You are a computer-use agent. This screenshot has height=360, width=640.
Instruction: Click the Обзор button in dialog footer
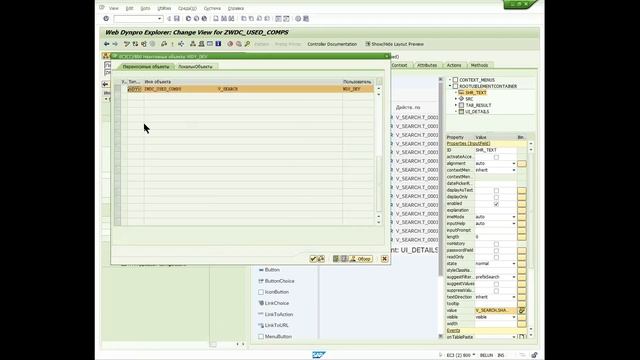pyautogui.click(x=360, y=259)
